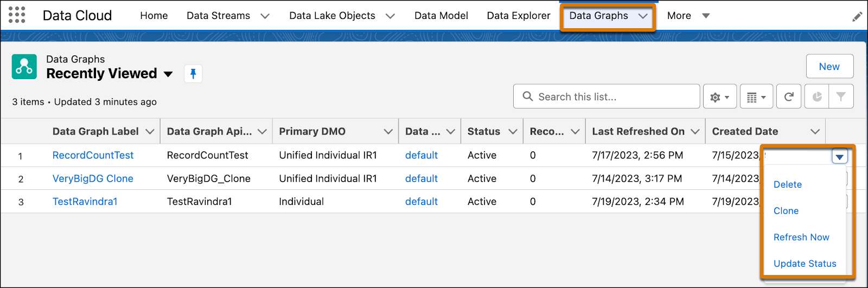Select the Data Lake Objects tab
Image resolution: width=868 pixels, height=288 pixels.
pyautogui.click(x=332, y=16)
